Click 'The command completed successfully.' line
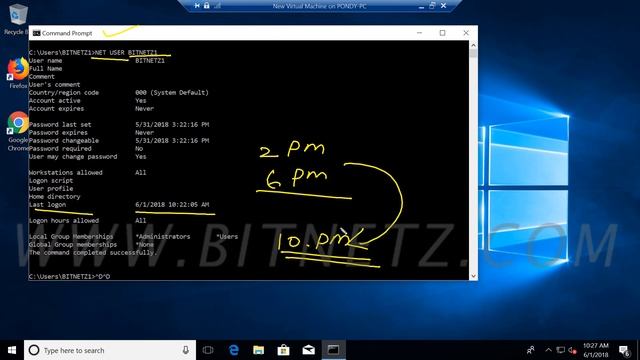This screenshot has height=360, width=640. tap(93, 253)
